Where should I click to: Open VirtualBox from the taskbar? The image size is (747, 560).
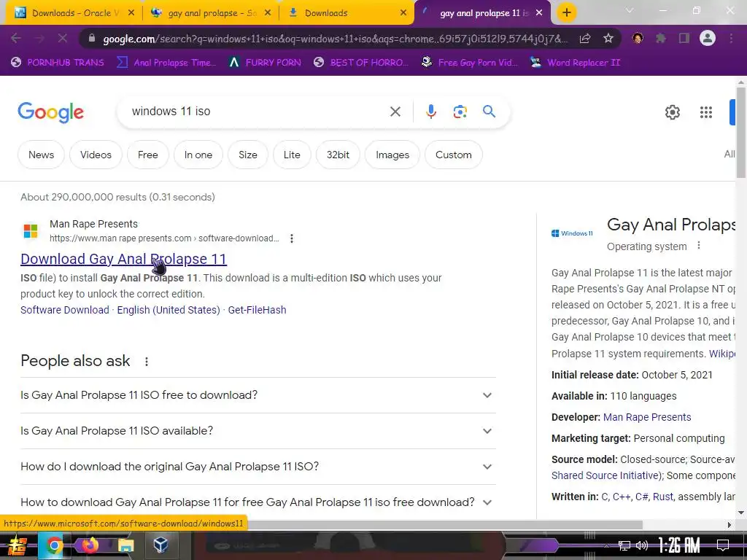tap(160, 544)
